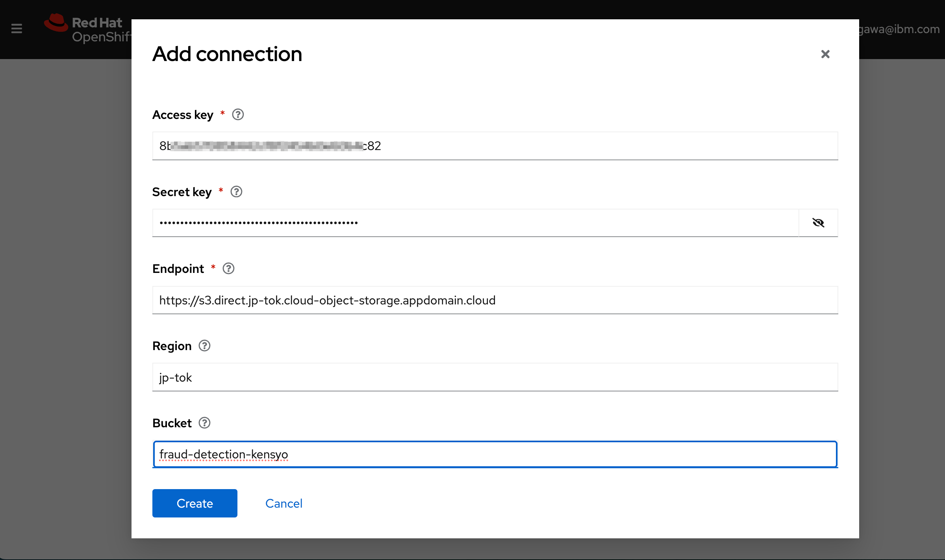Show help for Secret key
The width and height of the screenshot is (945, 560).
(236, 192)
